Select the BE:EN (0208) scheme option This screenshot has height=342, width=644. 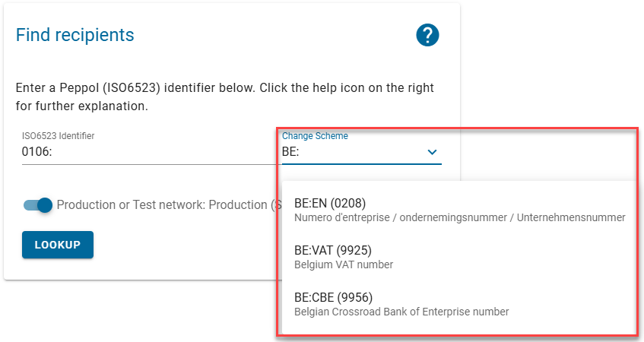coord(329,203)
